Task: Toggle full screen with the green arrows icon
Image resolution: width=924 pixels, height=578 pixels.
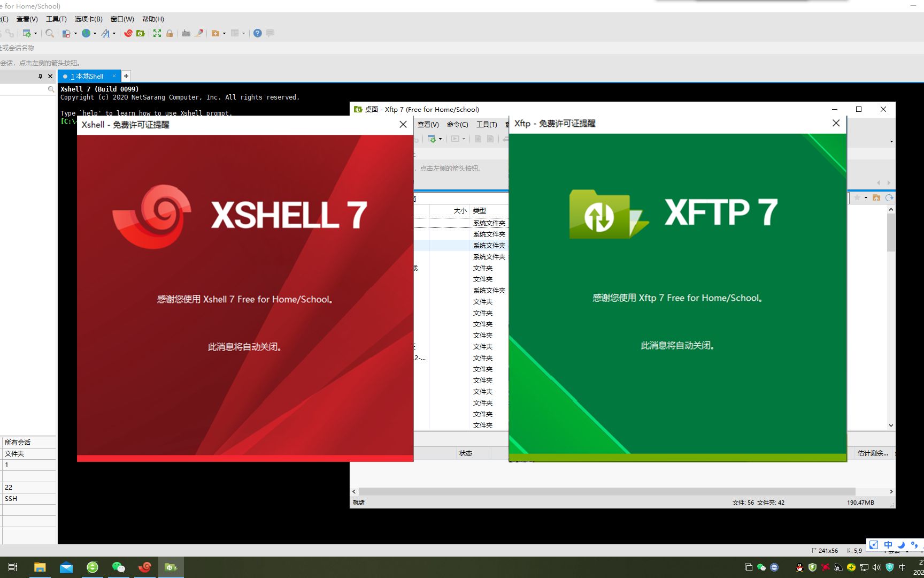Action: [x=157, y=33]
